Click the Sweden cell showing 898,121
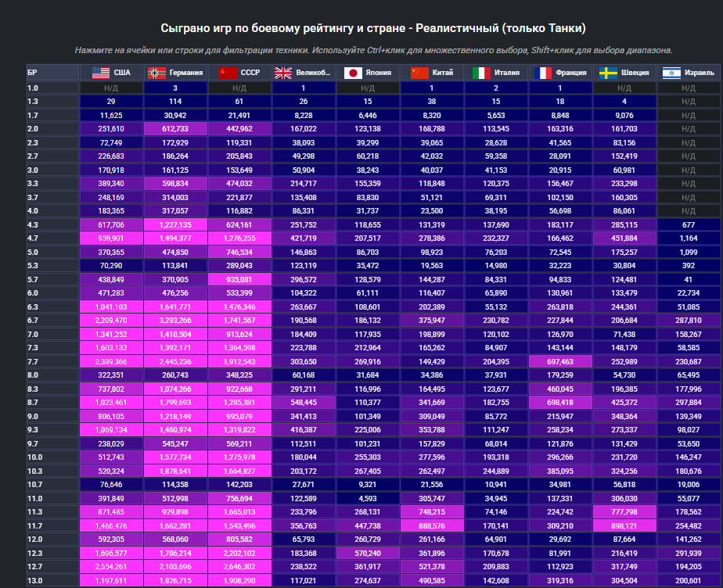The height and width of the screenshot is (588, 723). click(624, 526)
